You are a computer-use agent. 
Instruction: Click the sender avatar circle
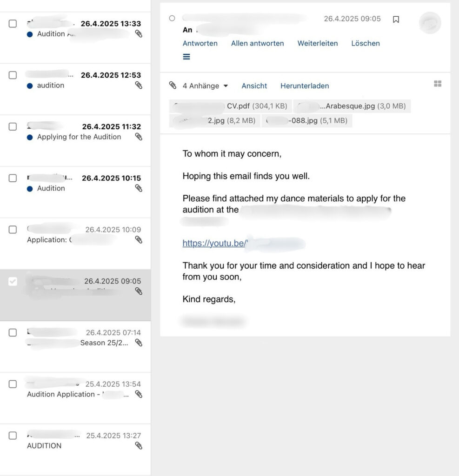tap(430, 23)
